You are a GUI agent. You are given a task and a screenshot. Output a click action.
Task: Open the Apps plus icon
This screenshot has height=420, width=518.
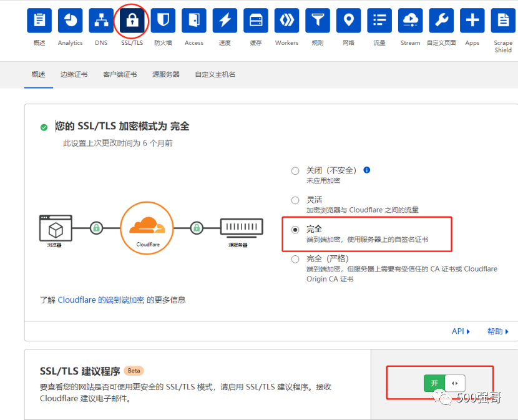coord(472,21)
